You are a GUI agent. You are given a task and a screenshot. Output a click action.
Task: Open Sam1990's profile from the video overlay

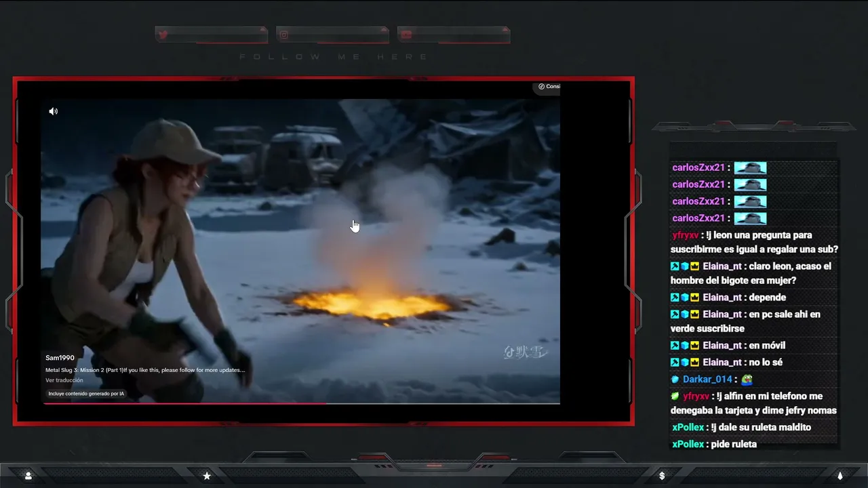click(x=60, y=358)
